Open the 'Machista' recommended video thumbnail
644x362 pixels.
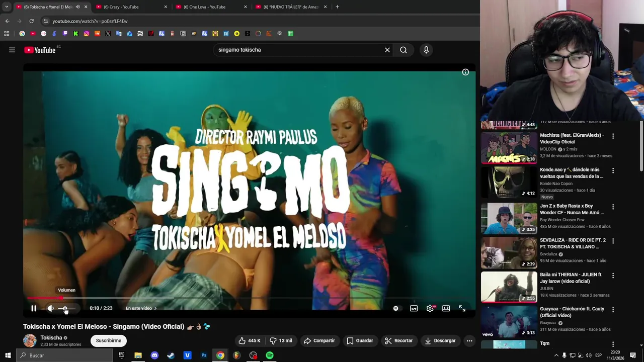tap(509, 148)
